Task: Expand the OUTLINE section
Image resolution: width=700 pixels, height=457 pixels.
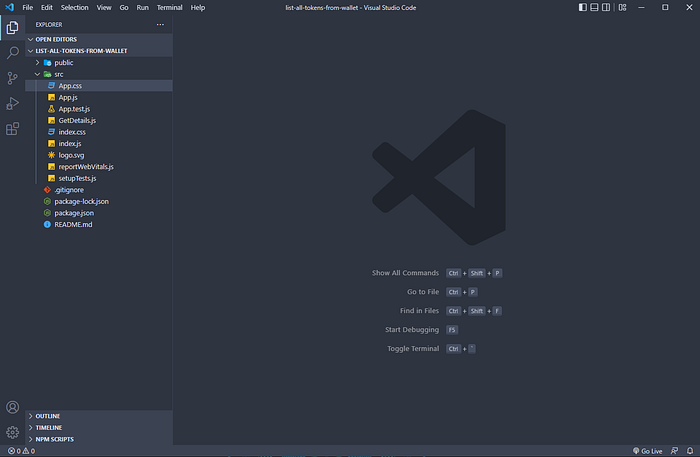Action: click(x=47, y=415)
